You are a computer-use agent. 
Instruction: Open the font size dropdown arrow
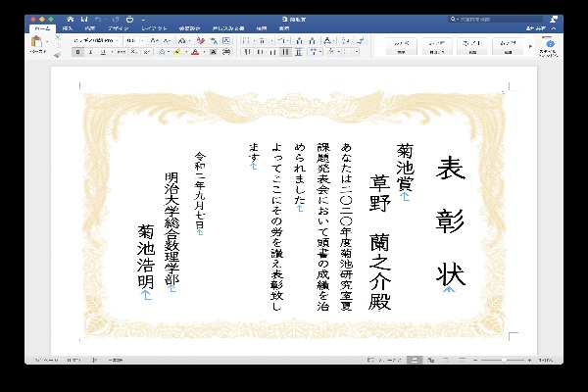(x=142, y=40)
